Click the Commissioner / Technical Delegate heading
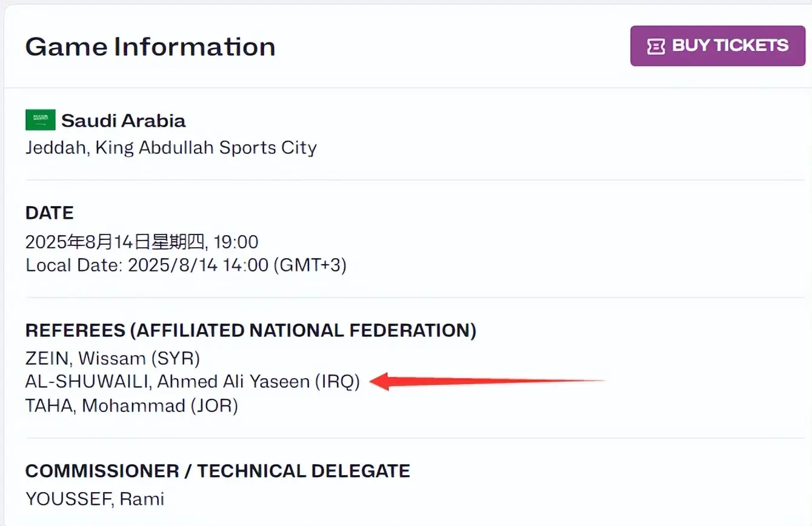This screenshot has width=812, height=526. click(x=218, y=471)
